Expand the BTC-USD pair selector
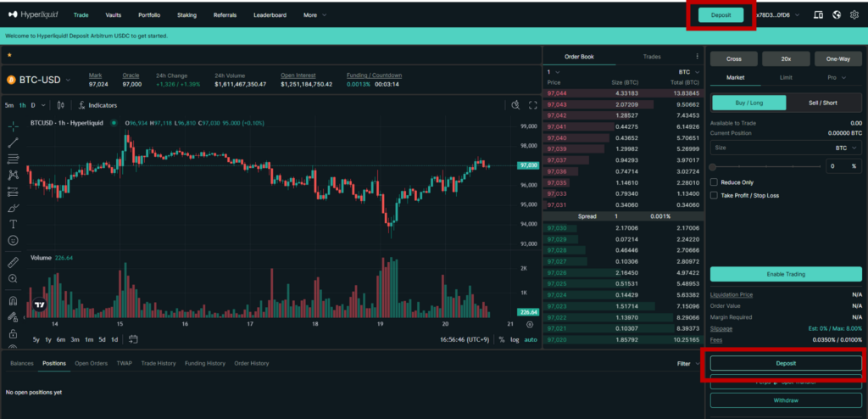Viewport: 868px width, 419px height. [x=68, y=81]
